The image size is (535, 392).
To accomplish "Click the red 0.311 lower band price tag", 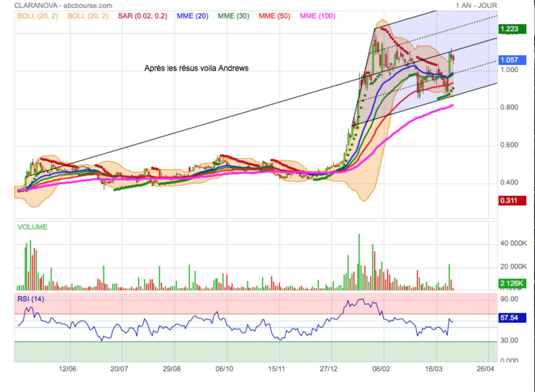I will tap(512, 200).
